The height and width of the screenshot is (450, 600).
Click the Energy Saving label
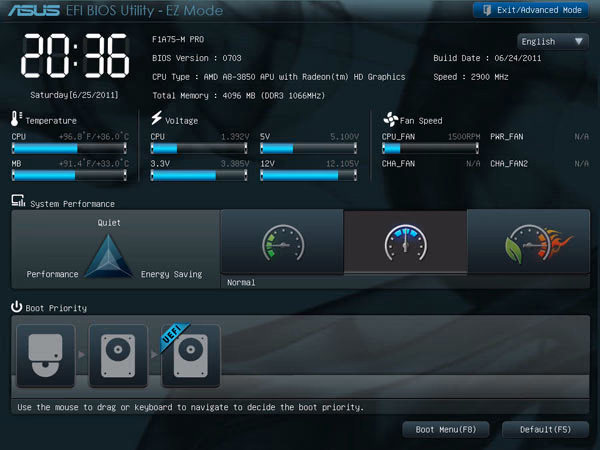(x=171, y=274)
